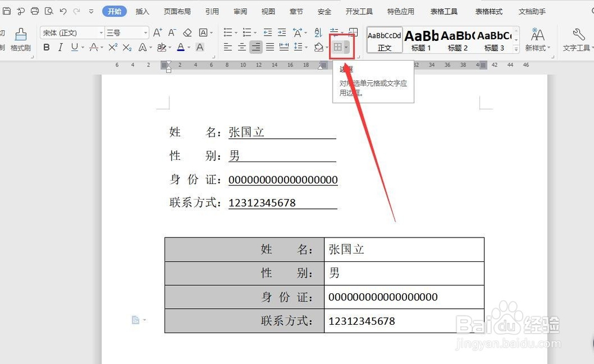Click the Save icon in quick access toolbar
This screenshot has width=594, height=364.
[7, 11]
